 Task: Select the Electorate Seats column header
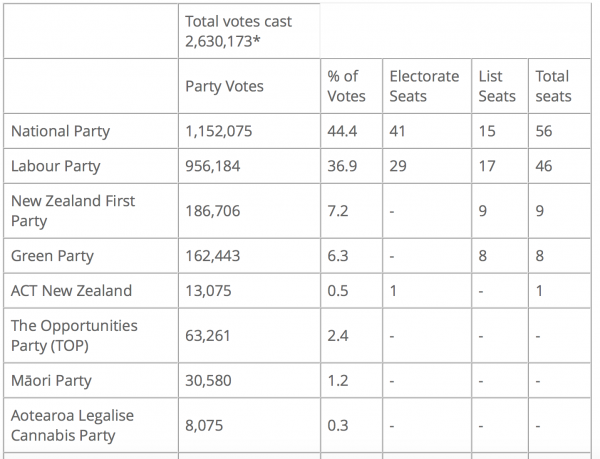point(424,86)
